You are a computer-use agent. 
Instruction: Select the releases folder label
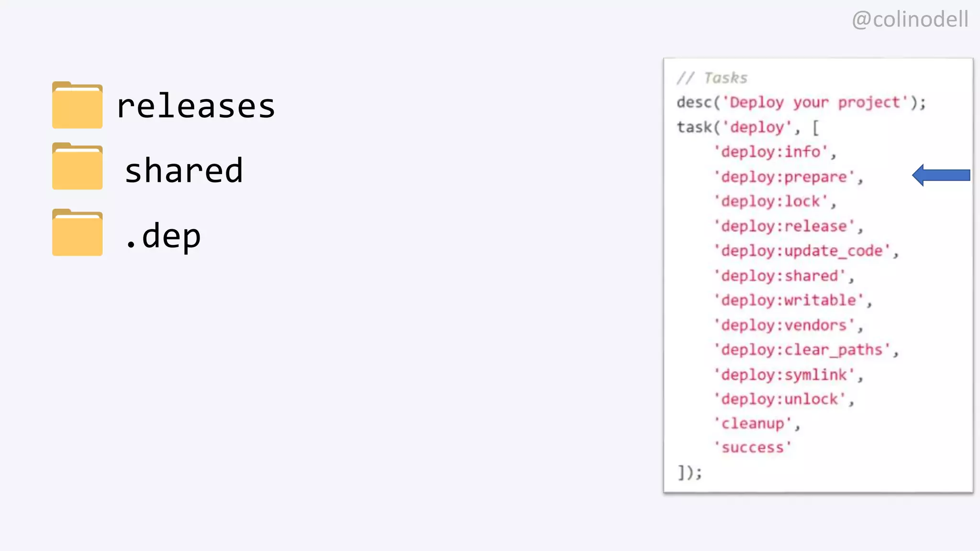coord(195,106)
